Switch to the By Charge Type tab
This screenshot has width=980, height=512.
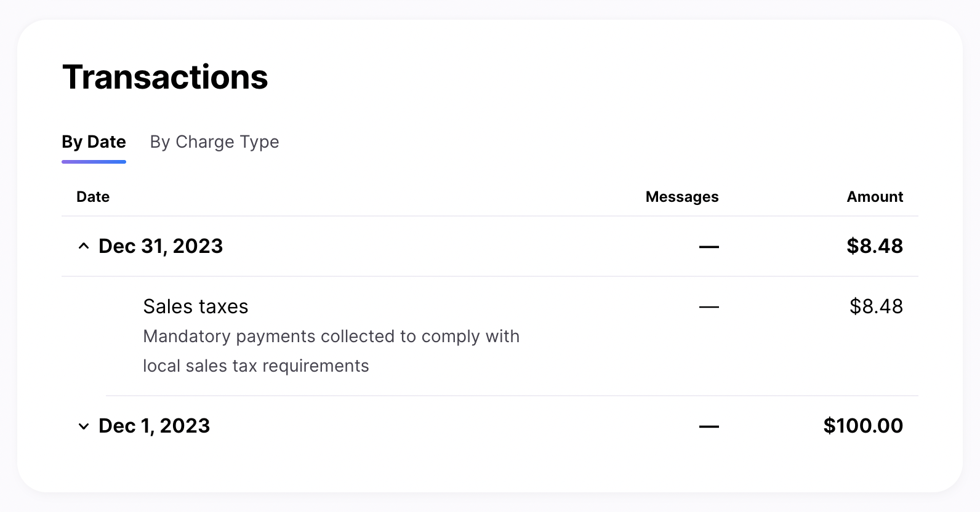pyautogui.click(x=214, y=142)
